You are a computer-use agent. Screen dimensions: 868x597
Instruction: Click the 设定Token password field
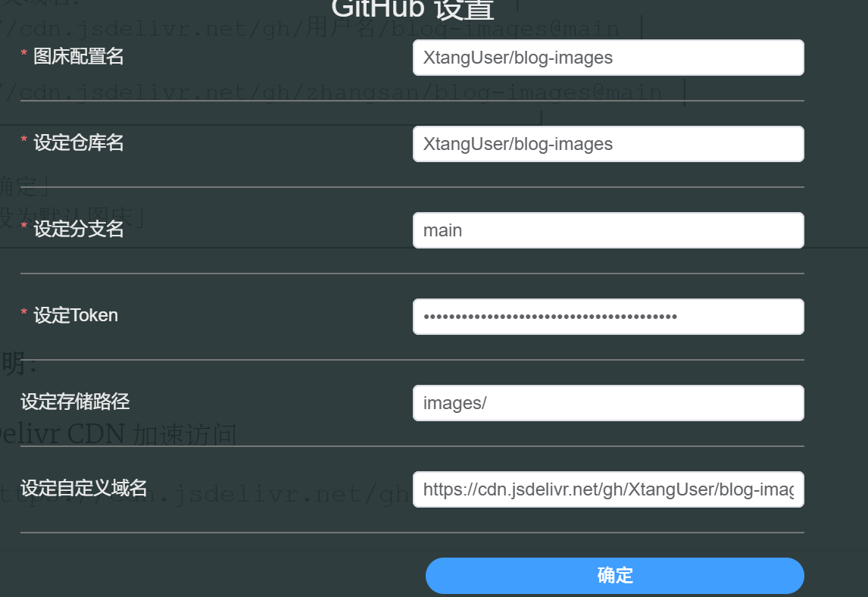[608, 317]
